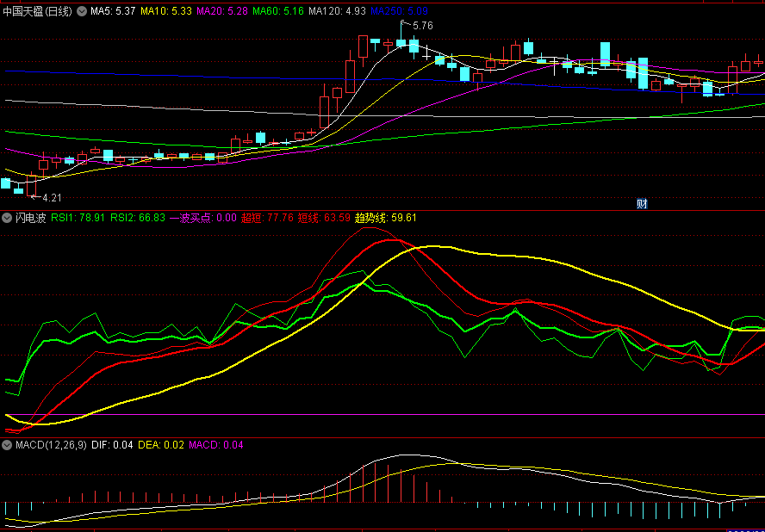765x532 pixels.
Task: Open the MACD(12,26,9) indicator dropdown arrow
Action: pyautogui.click(x=8, y=445)
